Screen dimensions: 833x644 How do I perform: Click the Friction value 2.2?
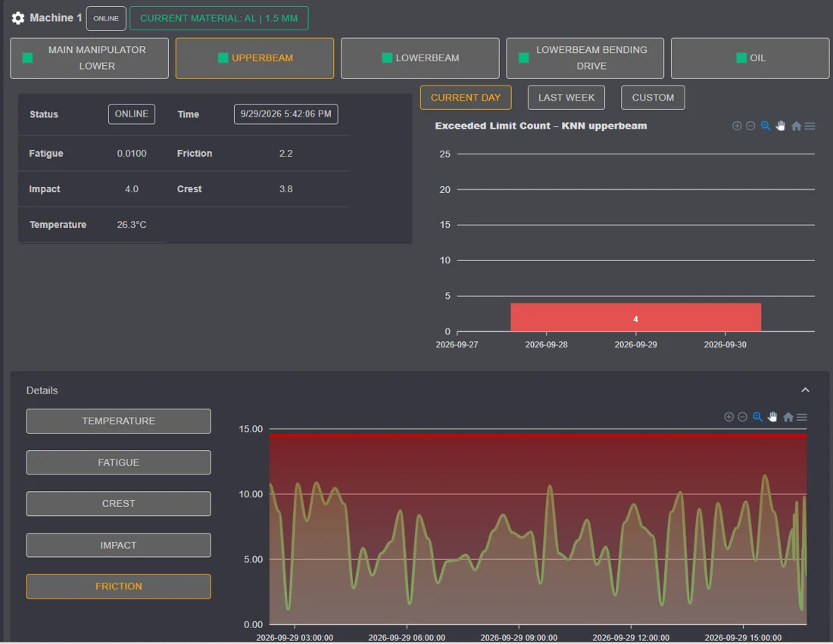pyautogui.click(x=285, y=154)
